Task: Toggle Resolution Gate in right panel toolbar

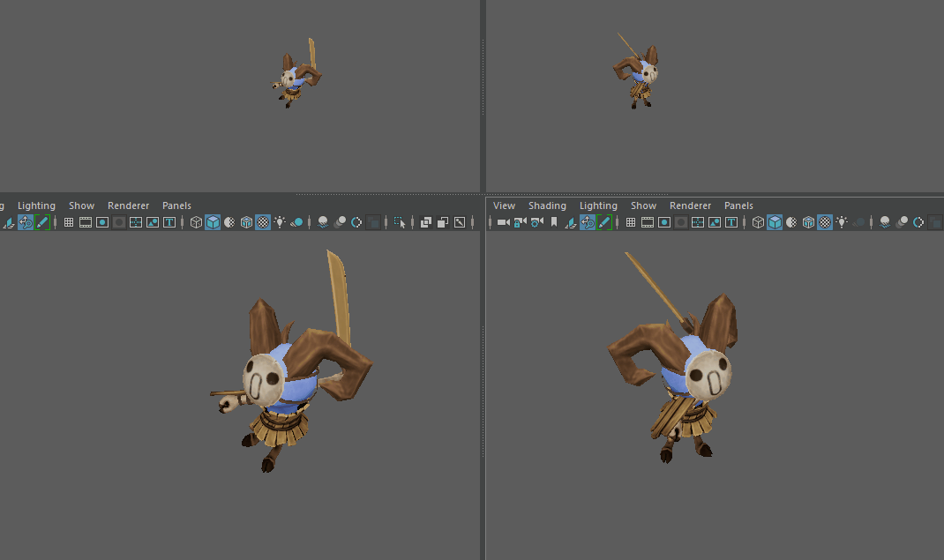Action: tap(664, 222)
